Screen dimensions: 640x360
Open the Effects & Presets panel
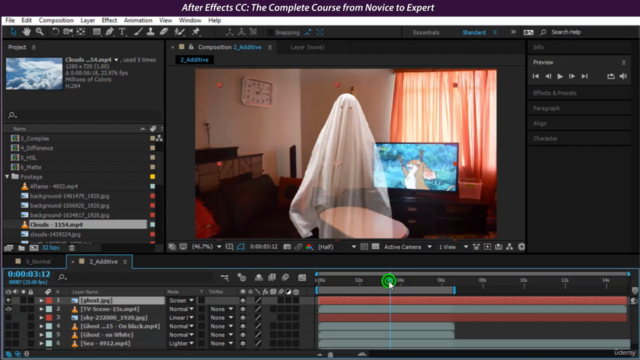coord(554,93)
